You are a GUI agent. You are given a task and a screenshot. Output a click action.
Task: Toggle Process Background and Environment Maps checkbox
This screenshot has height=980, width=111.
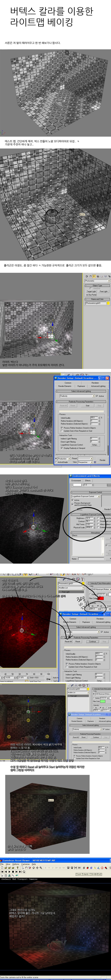(x=73, y=504)
